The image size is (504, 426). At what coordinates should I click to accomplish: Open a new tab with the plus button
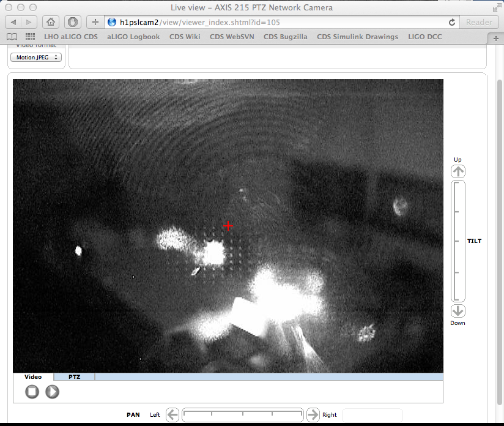[495, 39]
